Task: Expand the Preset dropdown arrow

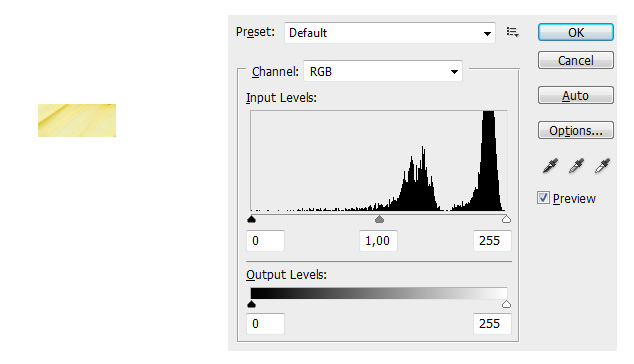Action: point(487,34)
